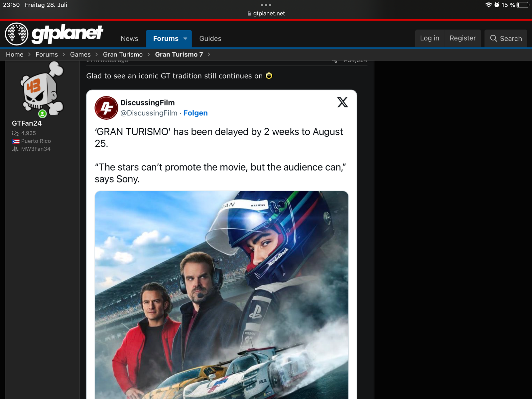Open Games in the breadcrumb trail

pos(80,55)
